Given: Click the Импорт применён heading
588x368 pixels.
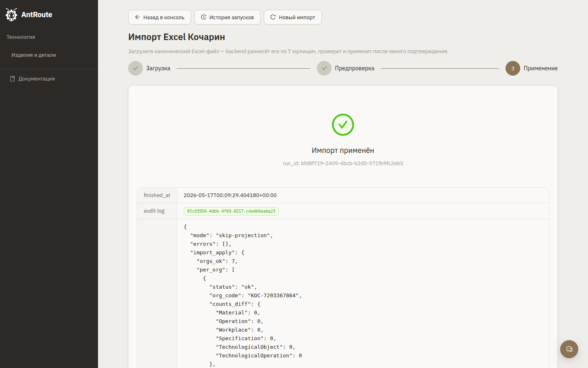Looking at the screenshot, I should (x=343, y=150).
